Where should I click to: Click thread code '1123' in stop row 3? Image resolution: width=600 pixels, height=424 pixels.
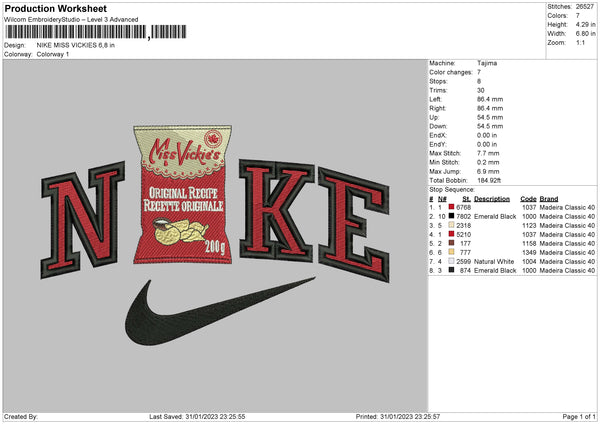[x=529, y=225]
